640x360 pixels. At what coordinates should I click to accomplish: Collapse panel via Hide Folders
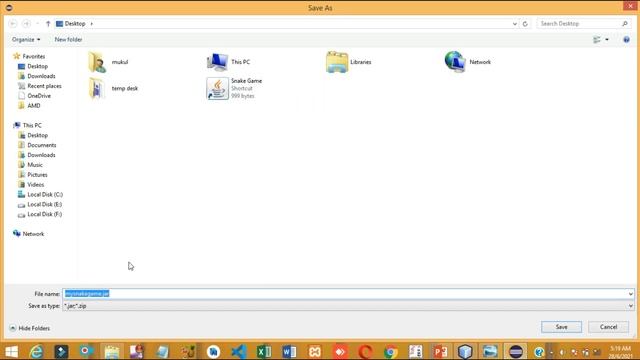[x=29, y=328]
